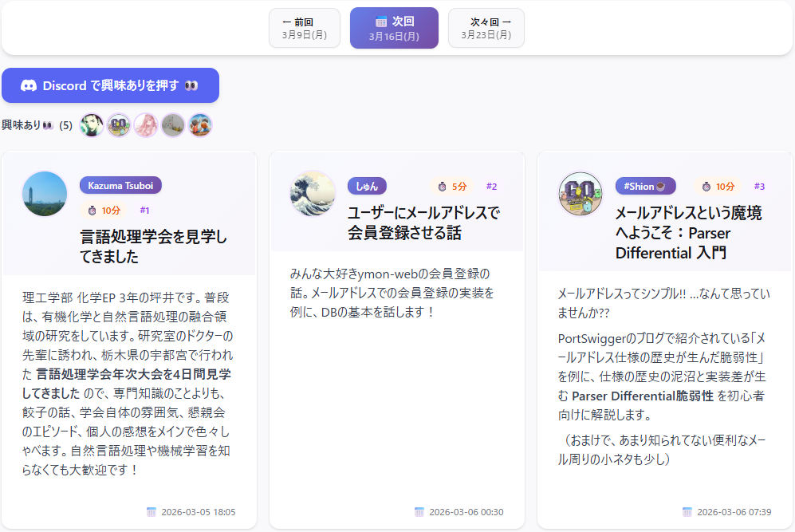The width and height of the screenshot is (795, 532).
Task: Click the first avatar in the 興味あり list
Action: point(92,125)
